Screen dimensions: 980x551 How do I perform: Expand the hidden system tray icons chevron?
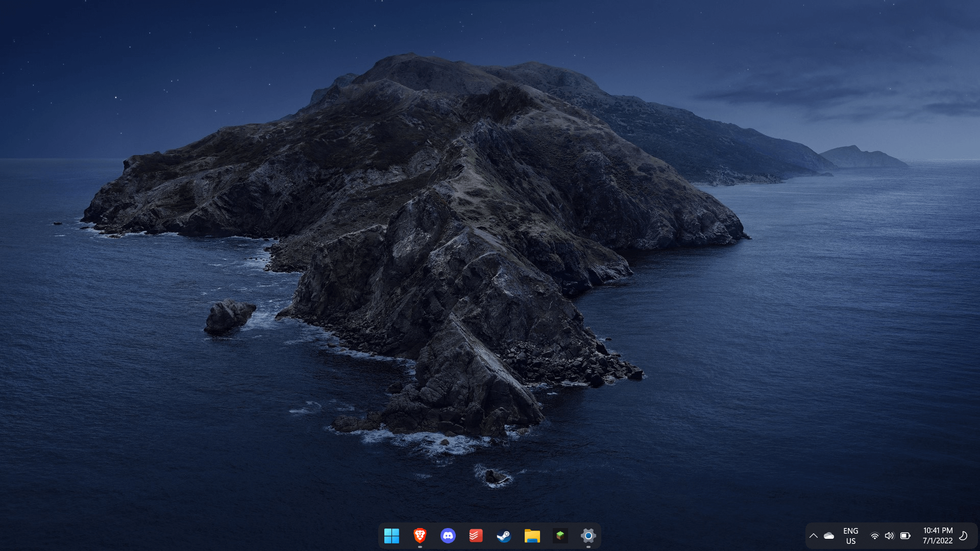pos(814,536)
